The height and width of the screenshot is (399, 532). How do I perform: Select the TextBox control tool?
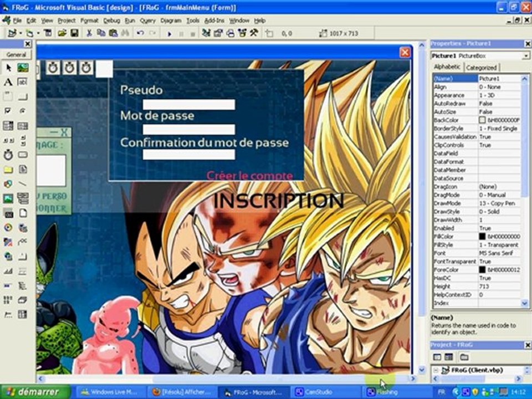pos(23,82)
